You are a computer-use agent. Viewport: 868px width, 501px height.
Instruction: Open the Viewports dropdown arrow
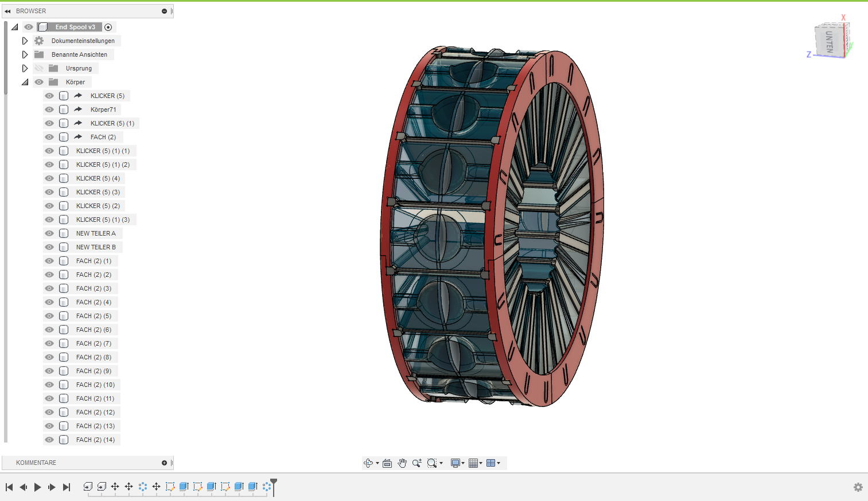point(499,463)
